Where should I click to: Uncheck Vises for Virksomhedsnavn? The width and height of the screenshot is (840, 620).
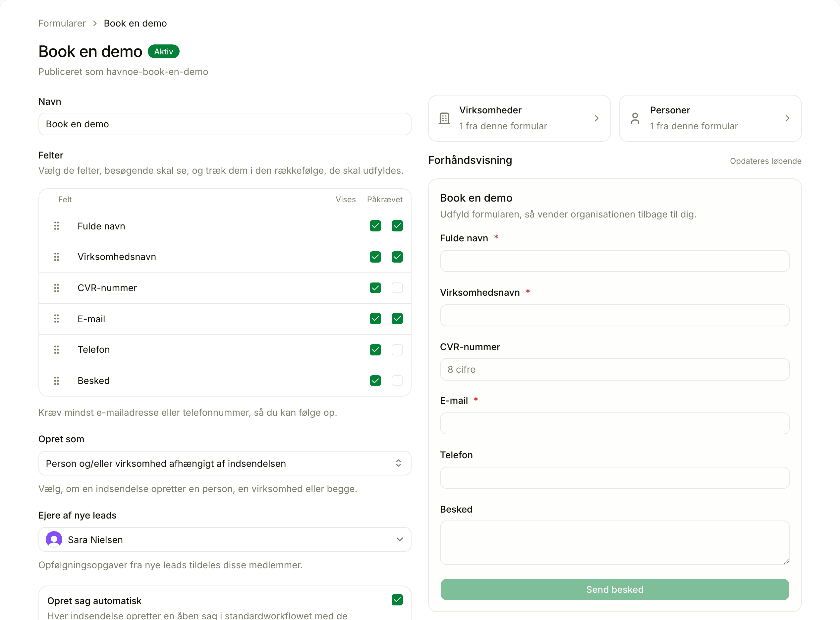(x=375, y=257)
